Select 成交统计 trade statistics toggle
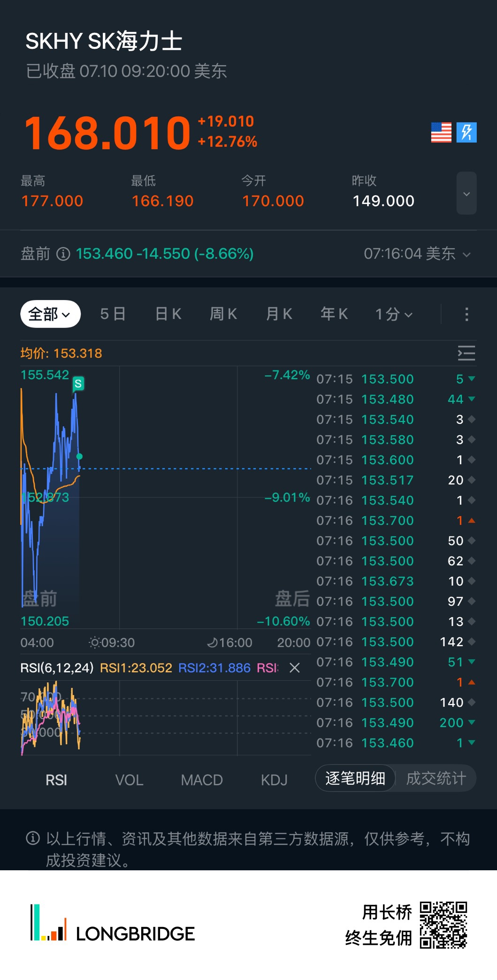Viewport: 497px width, 980px height. 436,778
